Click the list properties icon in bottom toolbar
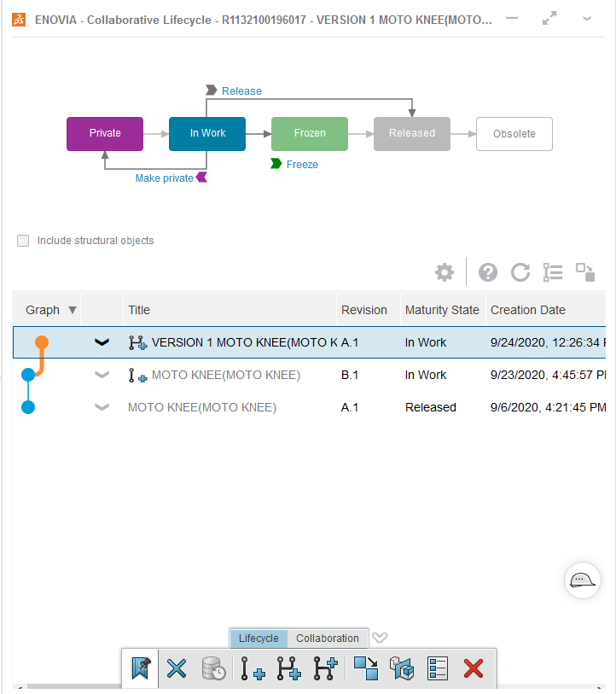The image size is (616, 694). (438, 668)
